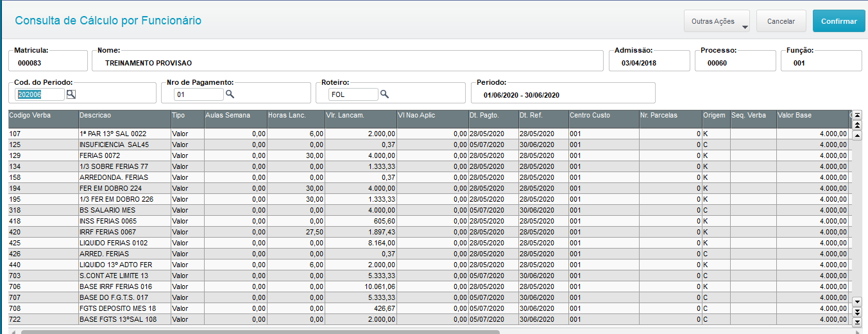
Task: Click page-up double arrow in grid scroller
Action: tap(858, 125)
